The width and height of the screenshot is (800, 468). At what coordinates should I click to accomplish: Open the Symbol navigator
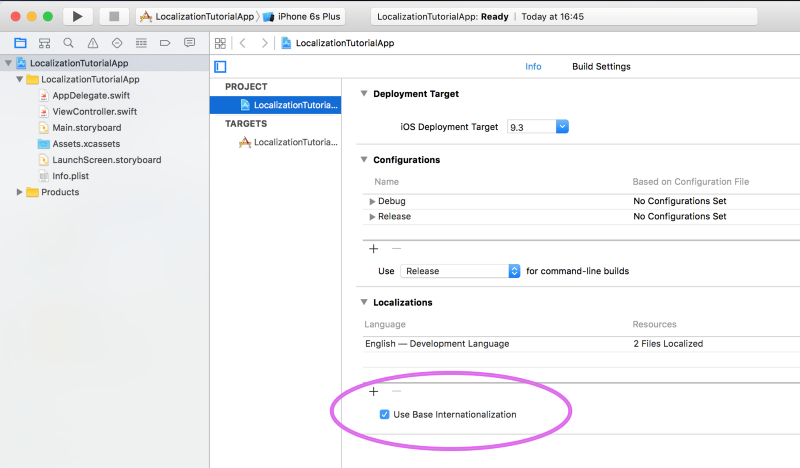(44, 43)
